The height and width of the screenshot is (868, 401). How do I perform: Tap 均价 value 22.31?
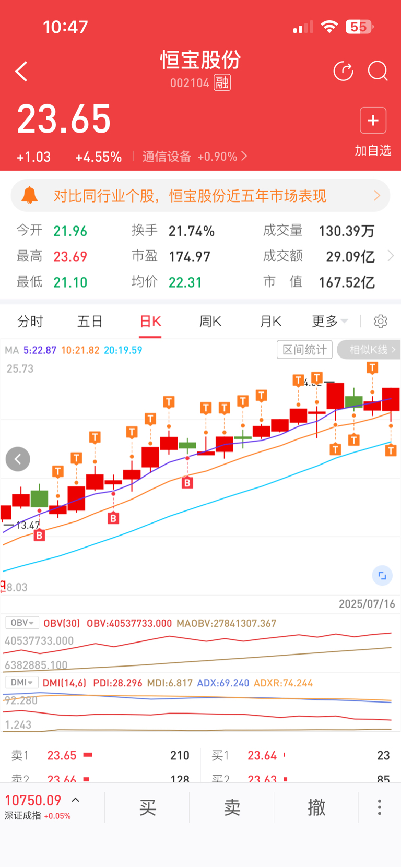point(185,282)
